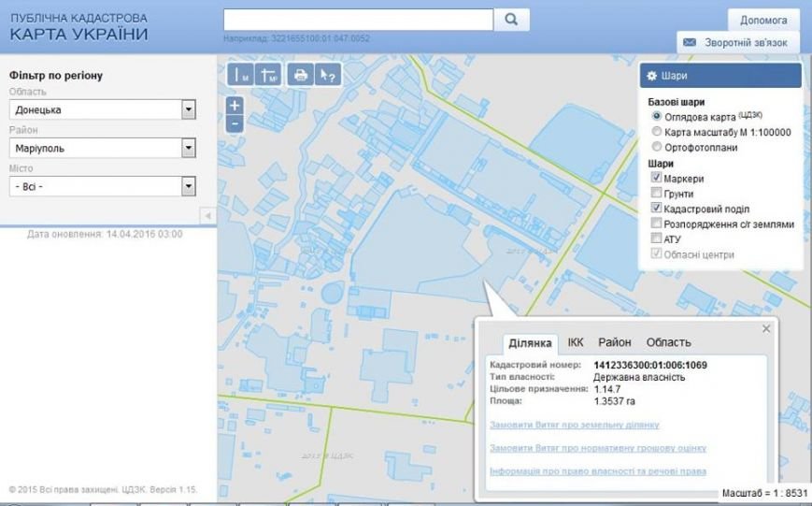Click the area value 1.3537 га

(614, 401)
